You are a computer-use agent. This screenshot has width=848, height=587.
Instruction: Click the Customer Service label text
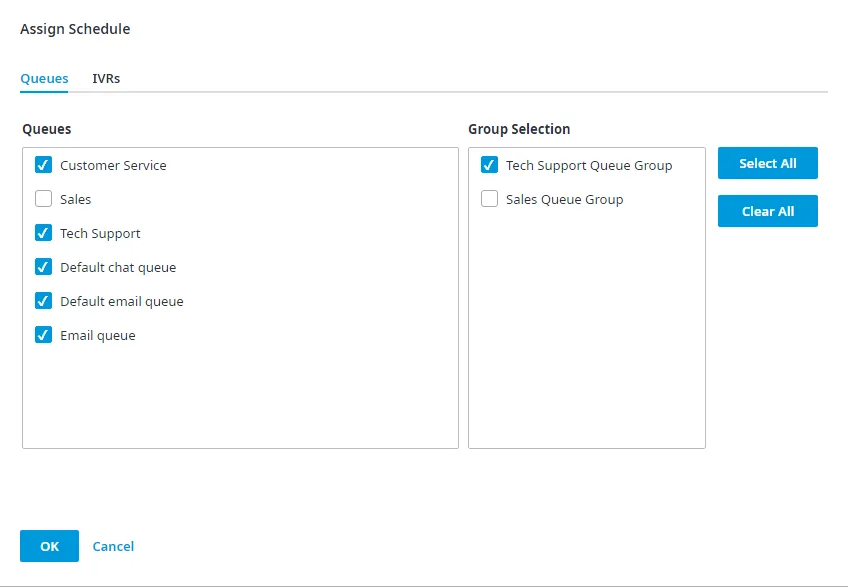[x=113, y=166]
